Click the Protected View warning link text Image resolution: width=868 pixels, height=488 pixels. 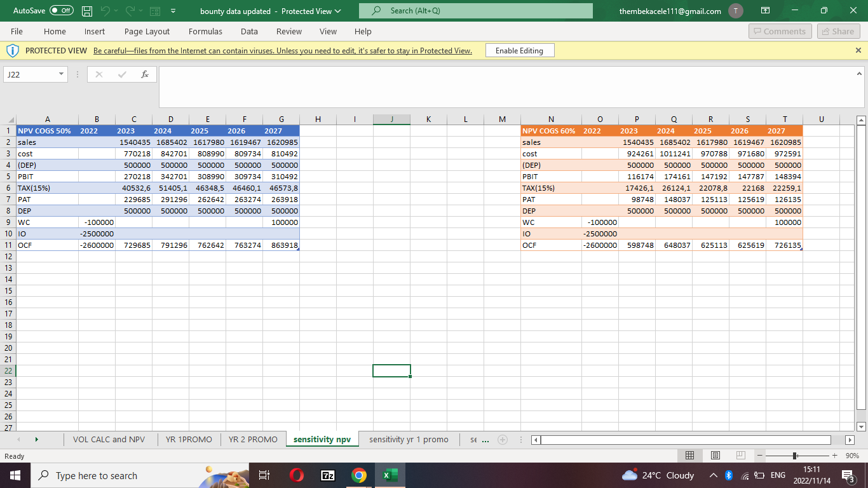(283, 51)
